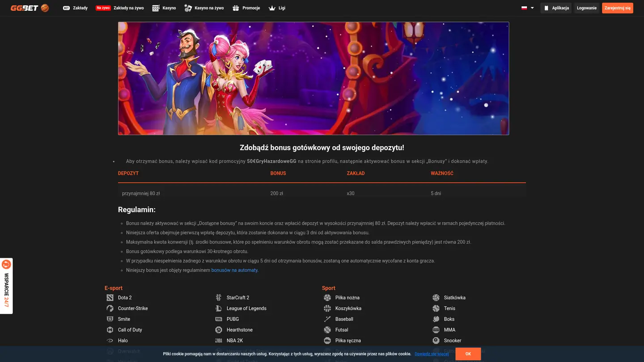Click the Siatkówka volleyball icon
The image size is (644, 362).
[436, 298]
